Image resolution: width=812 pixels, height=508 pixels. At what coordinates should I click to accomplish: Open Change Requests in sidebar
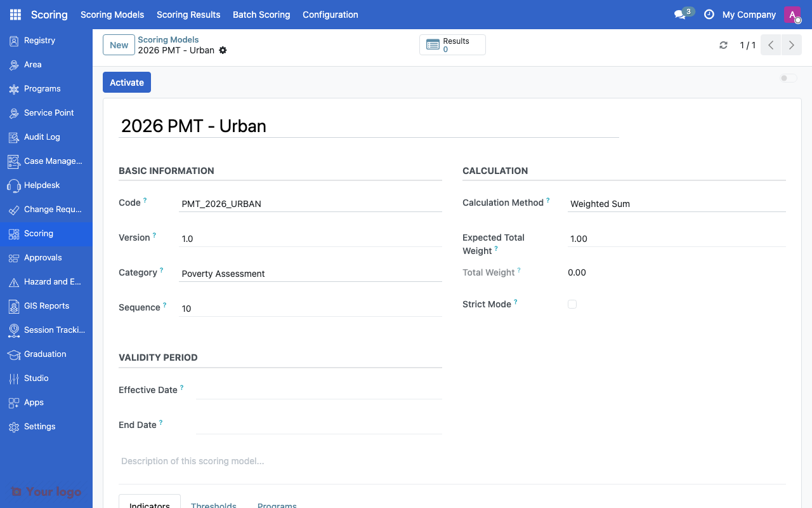46,210
